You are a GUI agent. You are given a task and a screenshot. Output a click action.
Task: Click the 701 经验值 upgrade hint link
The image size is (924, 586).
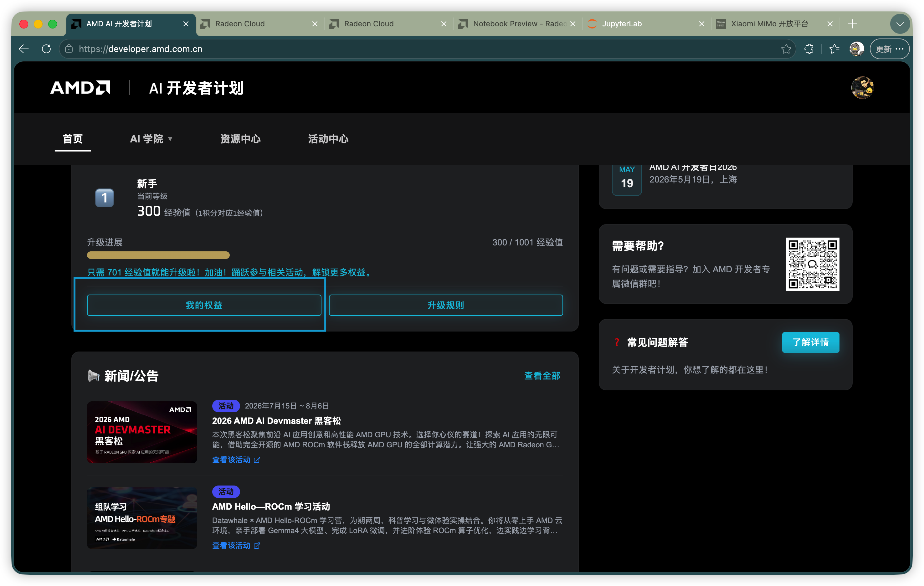[x=230, y=272]
